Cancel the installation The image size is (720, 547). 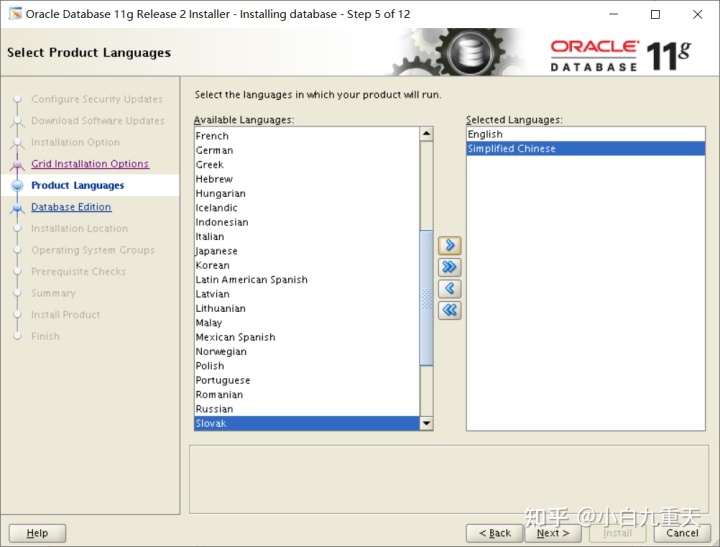(x=682, y=533)
